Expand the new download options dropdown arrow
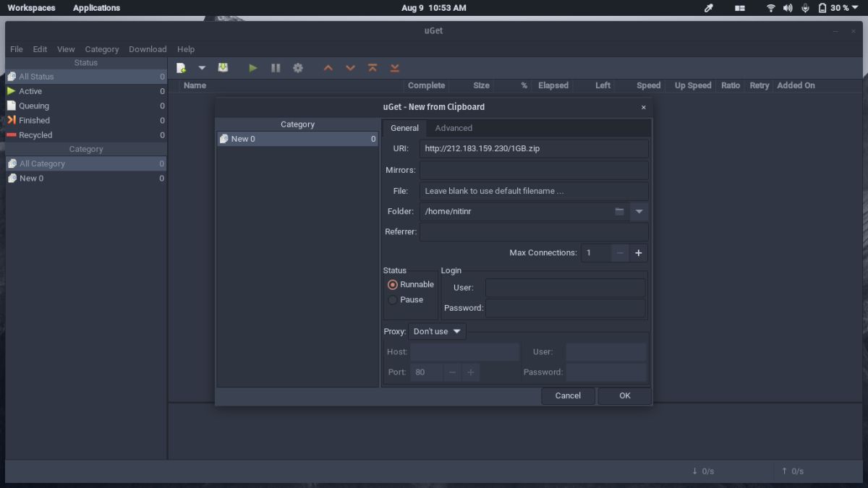Image resolution: width=868 pixels, height=488 pixels. (x=202, y=67)
